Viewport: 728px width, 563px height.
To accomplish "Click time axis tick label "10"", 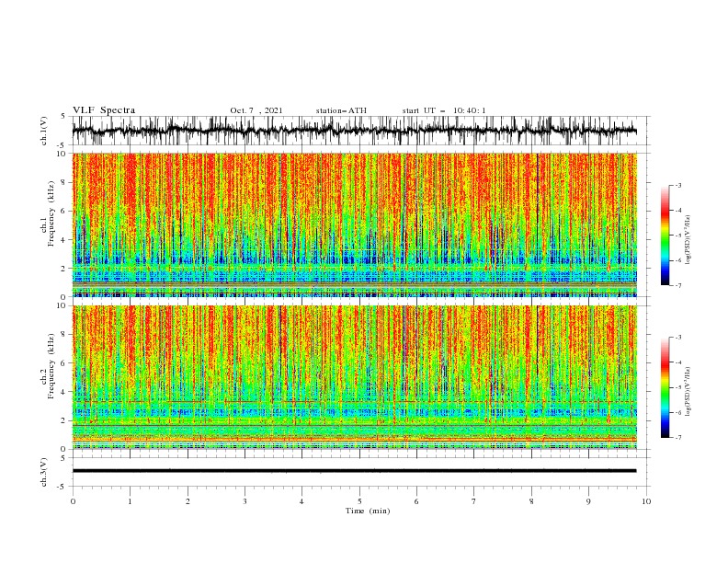I will (646, 501).
